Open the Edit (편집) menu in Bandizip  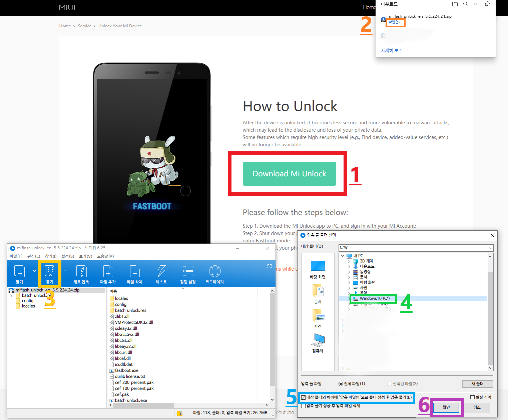tap(34, 256)
